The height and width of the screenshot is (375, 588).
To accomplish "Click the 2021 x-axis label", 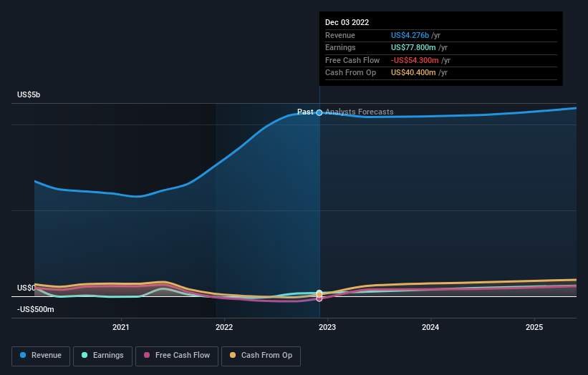I will (121, 328).
